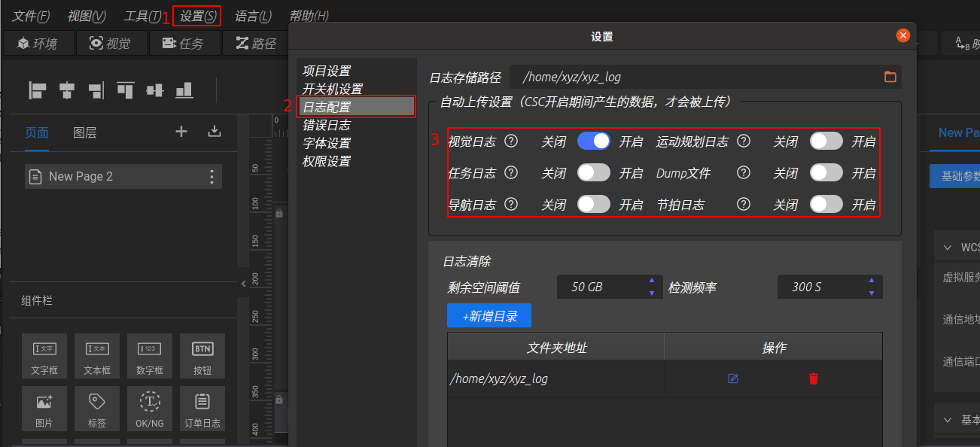Show help for 运动规划日志

744,141
